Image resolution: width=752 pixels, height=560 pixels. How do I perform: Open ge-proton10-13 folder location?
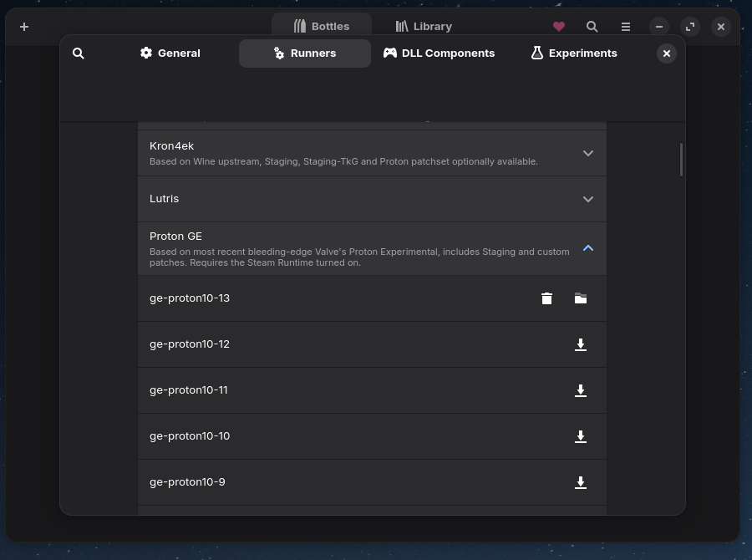pyautogui.click(x=581, y=298)
